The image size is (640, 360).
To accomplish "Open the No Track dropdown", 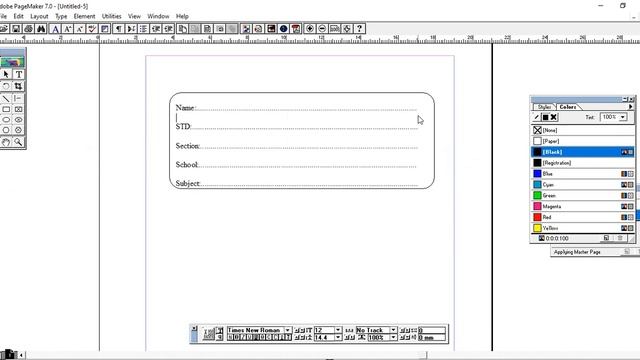I will 393,330.
